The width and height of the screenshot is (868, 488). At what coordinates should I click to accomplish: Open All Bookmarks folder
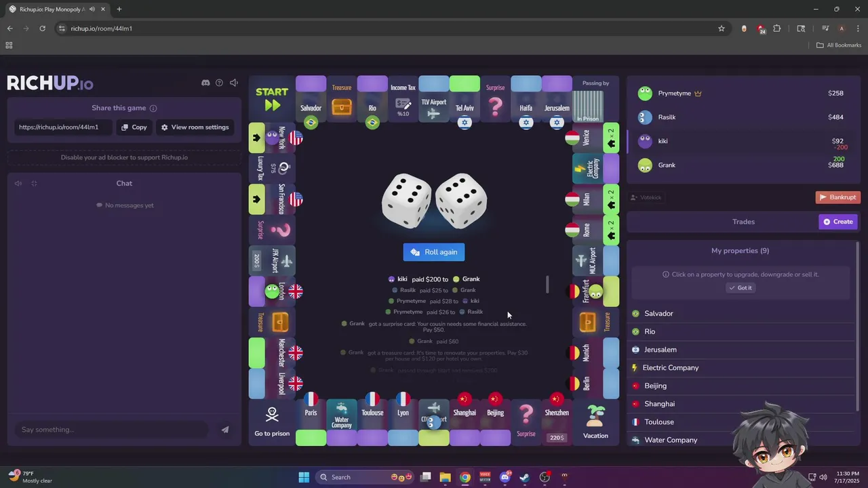tap(839, 45)
